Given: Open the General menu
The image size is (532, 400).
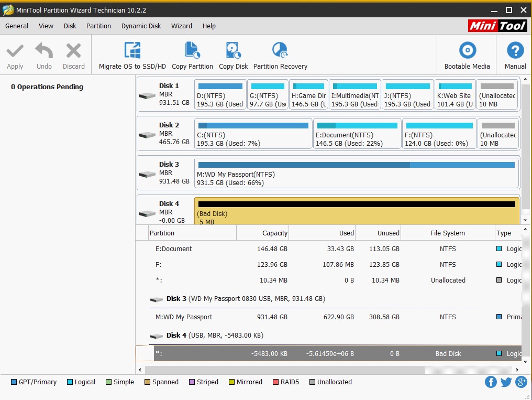Looking at the screenshot, I should point(17,26).
